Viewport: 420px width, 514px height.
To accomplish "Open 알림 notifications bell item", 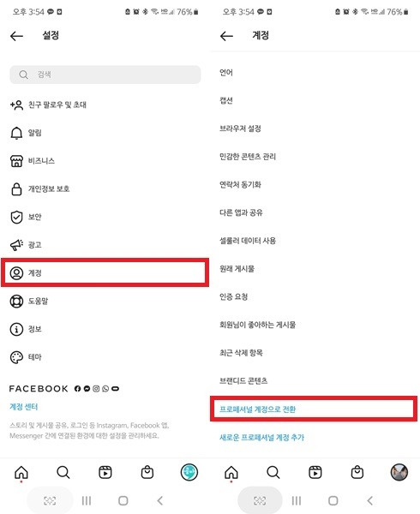I will tap(105, 133).
